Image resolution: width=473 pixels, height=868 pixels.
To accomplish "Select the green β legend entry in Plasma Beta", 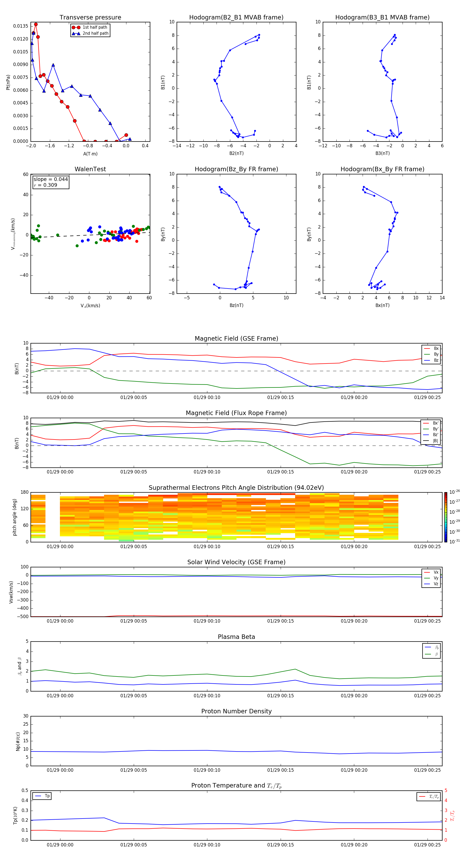I will 431,654.
